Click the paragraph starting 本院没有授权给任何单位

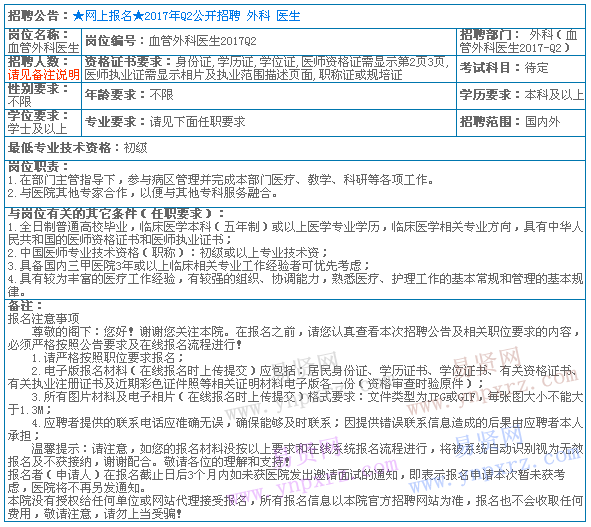point(295,507)
